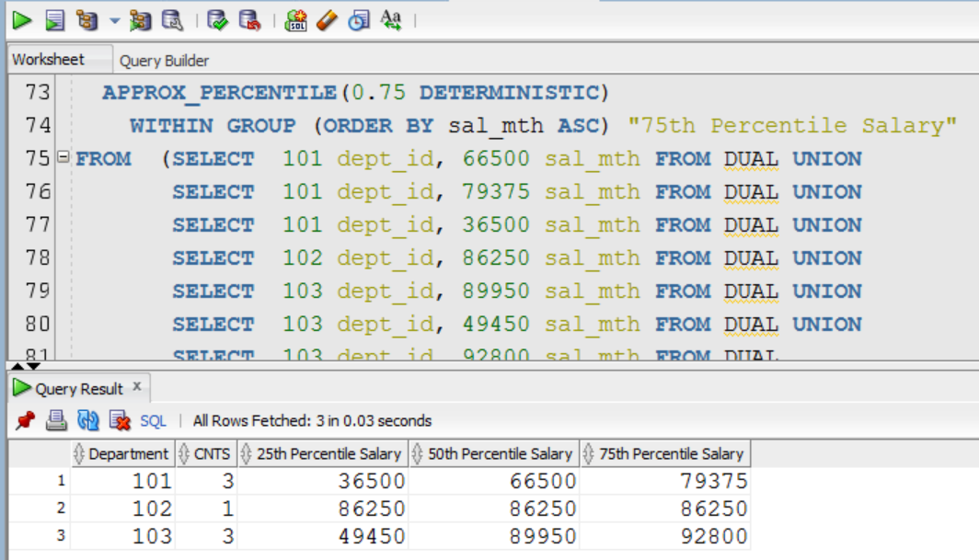Click WITHIN GROUP on line 74
Image resolution: width=979 pixels, height=560 pixels.
pyautogui.click(x=213, y=126)
